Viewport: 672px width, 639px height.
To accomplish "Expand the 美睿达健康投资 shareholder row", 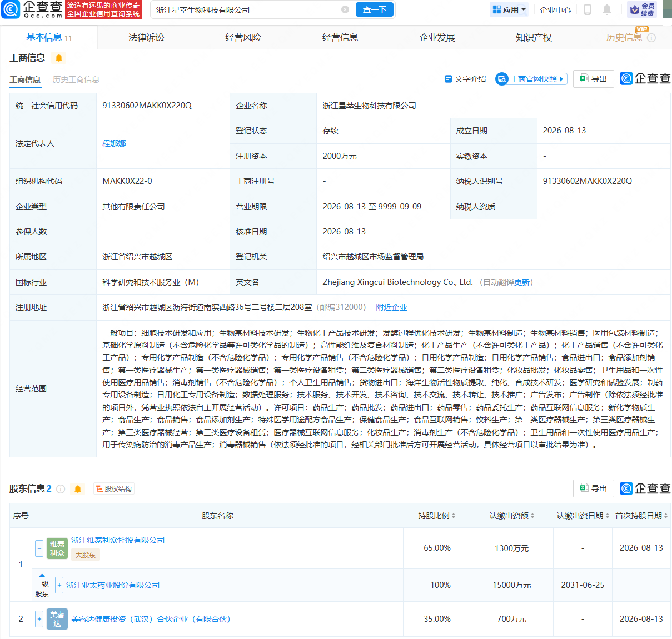I will 39,619.
